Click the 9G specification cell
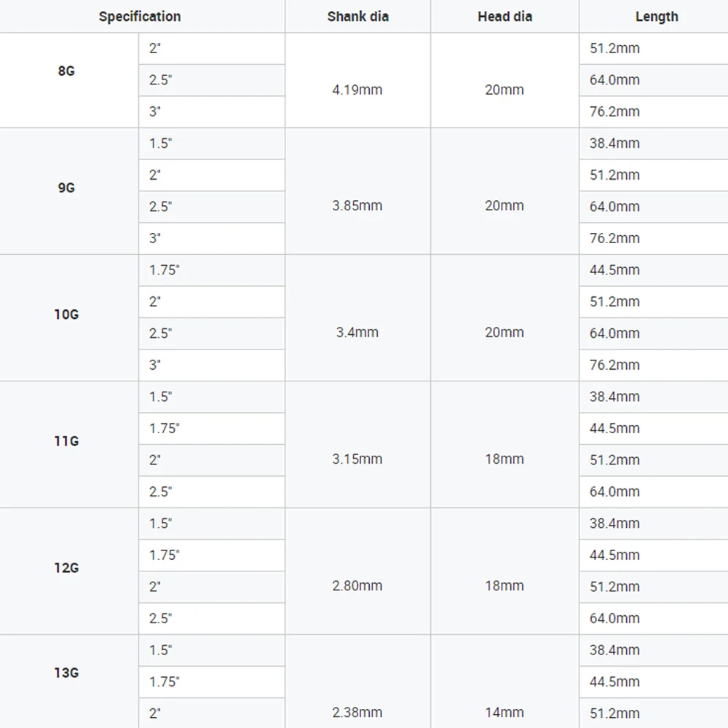This screenshot has height=728, width=728. (66, 188)
